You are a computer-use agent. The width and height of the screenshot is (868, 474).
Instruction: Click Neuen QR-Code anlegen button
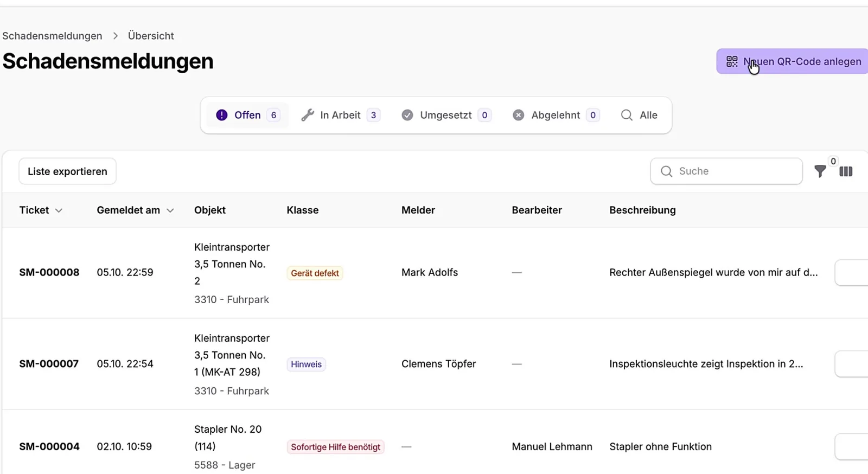pos(792,61)
